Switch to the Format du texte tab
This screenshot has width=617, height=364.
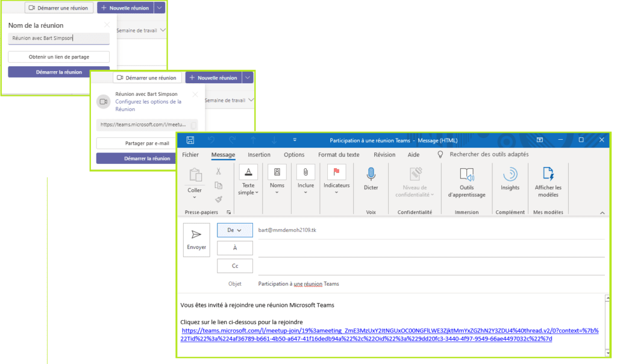[339, 155]
